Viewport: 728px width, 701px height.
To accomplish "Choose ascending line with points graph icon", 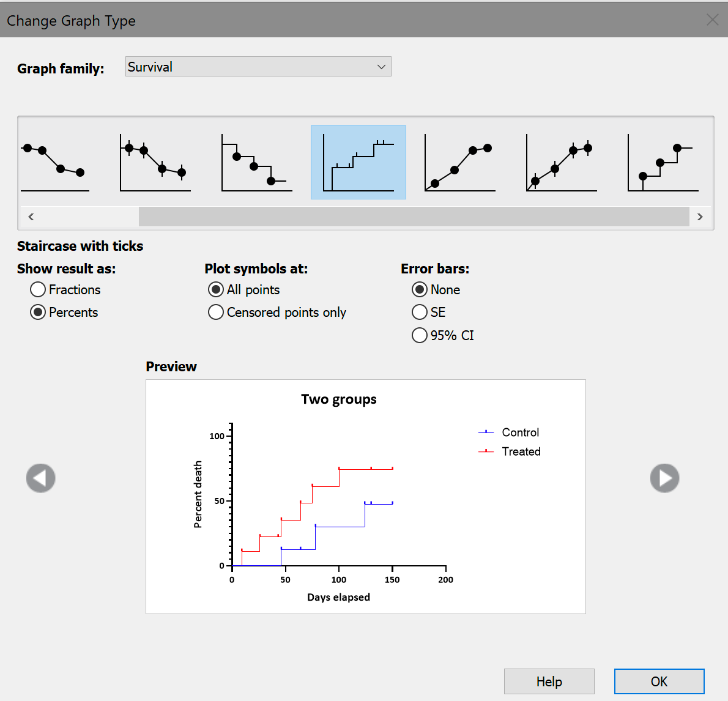I will pyautogui.click(x=460, y=163).
